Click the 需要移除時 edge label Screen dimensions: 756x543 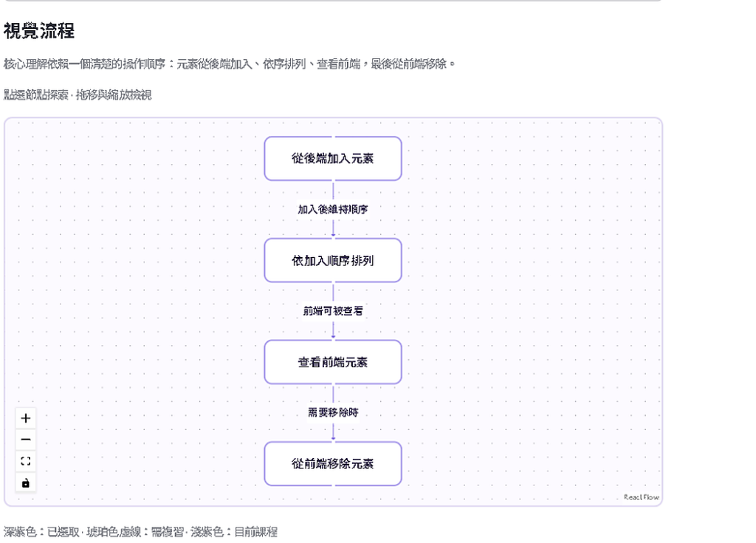pyautogui.click(x=333, y=413)
